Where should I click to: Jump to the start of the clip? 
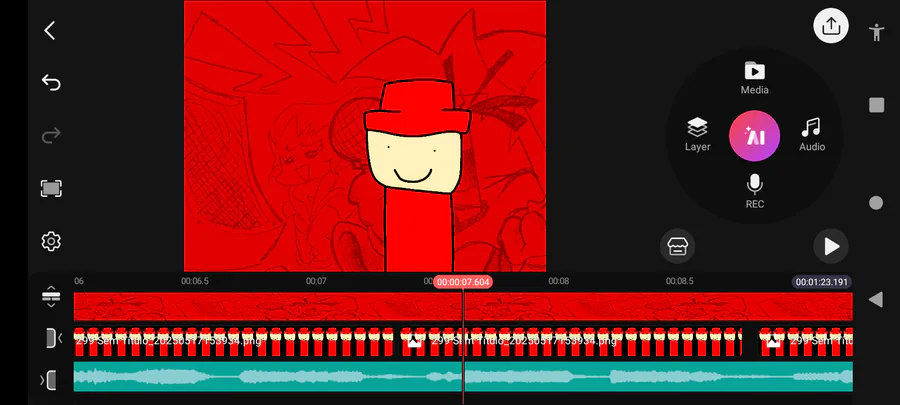[53, 338]
